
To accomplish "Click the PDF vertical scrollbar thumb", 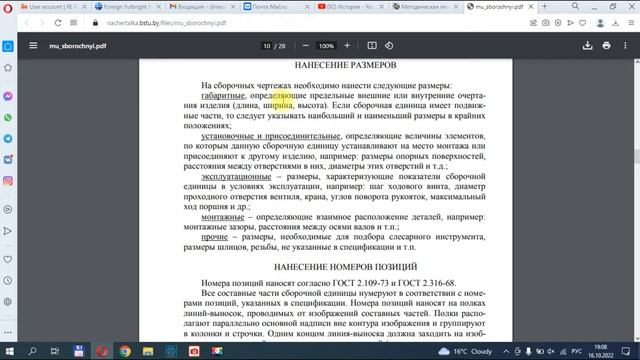I will (637, 157).
